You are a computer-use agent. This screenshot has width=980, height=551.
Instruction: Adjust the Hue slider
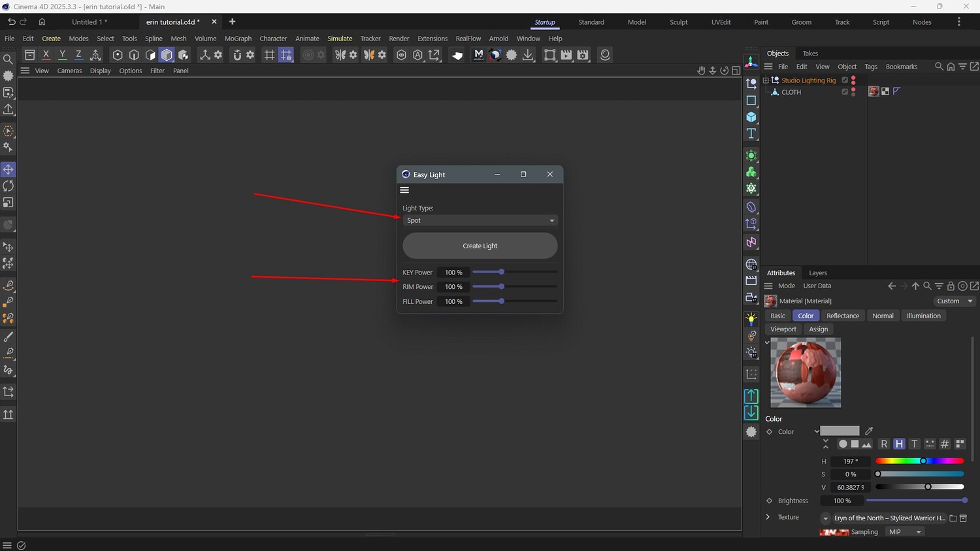919,461
